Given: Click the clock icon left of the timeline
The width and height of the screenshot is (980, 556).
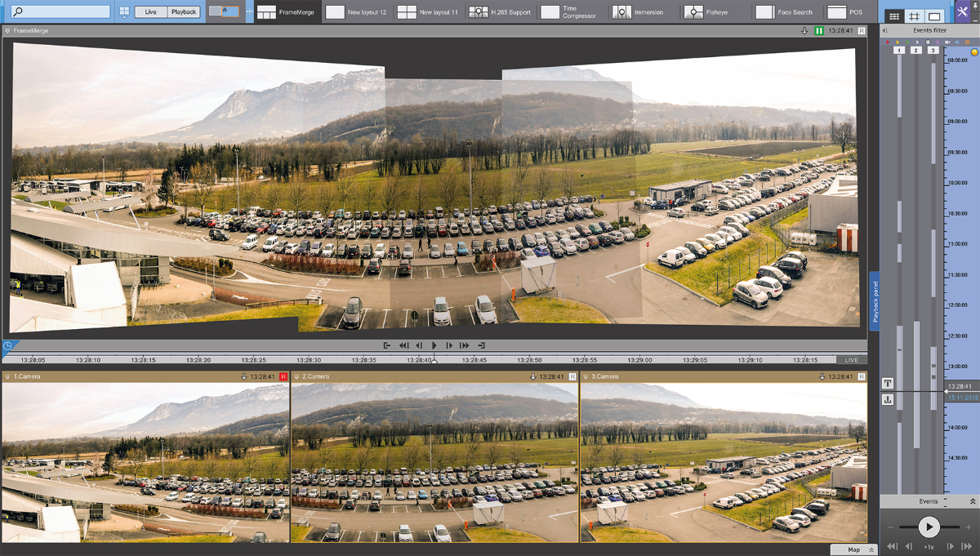Looking at the screenshot, I should click(7, 346).
